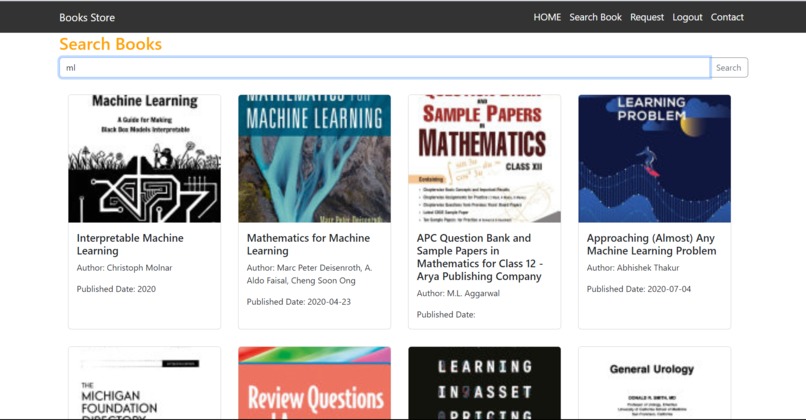Focus the search field containing 'ml'
The width and height of the screenshot is (806, 420).
point(384,67)
